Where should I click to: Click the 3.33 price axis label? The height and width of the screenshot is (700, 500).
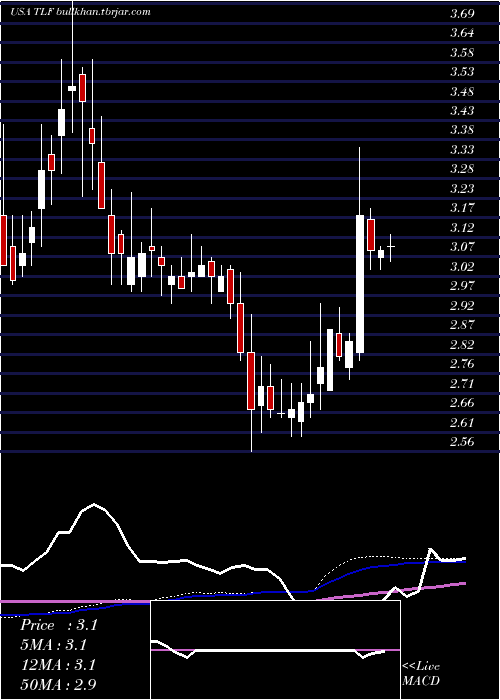pos(462,150)
